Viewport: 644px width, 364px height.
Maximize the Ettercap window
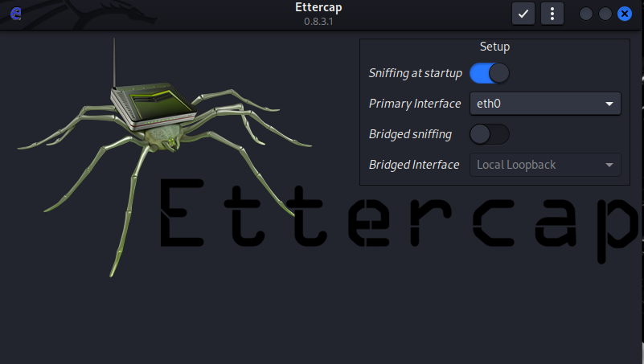point(605,14)
